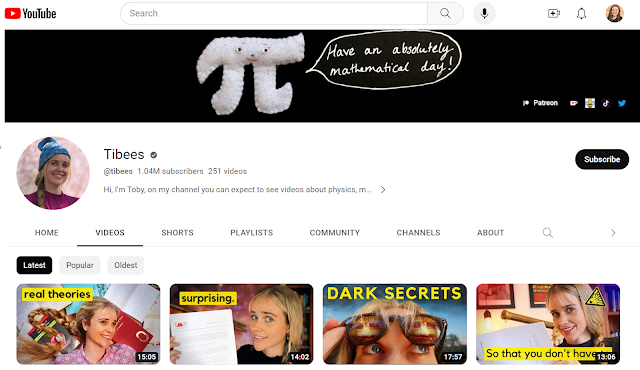This screenshot has height=370, width=640.
Task: Click the @tibees handle text
Action: click(x=118, y=171)
